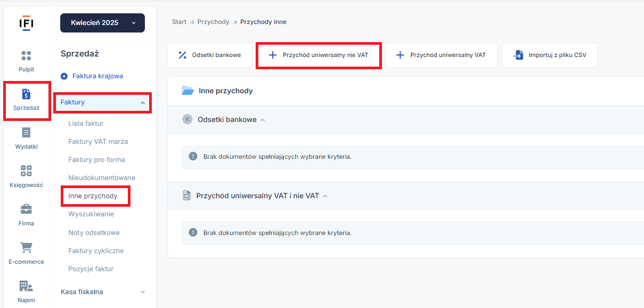Open the Kwiecień 2025 period dropdown
Image resolution: width=644 pixels, height=308 pixels.
(102, 23)
